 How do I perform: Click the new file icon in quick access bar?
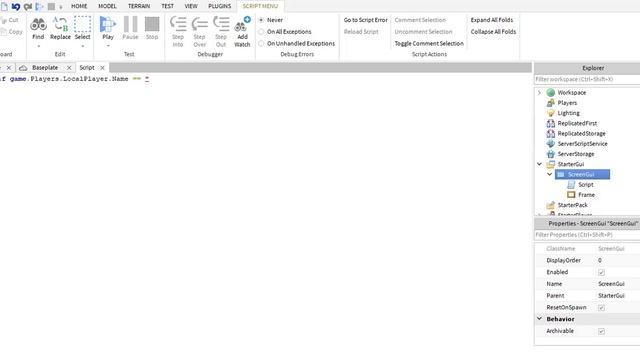tap(4, 6)
